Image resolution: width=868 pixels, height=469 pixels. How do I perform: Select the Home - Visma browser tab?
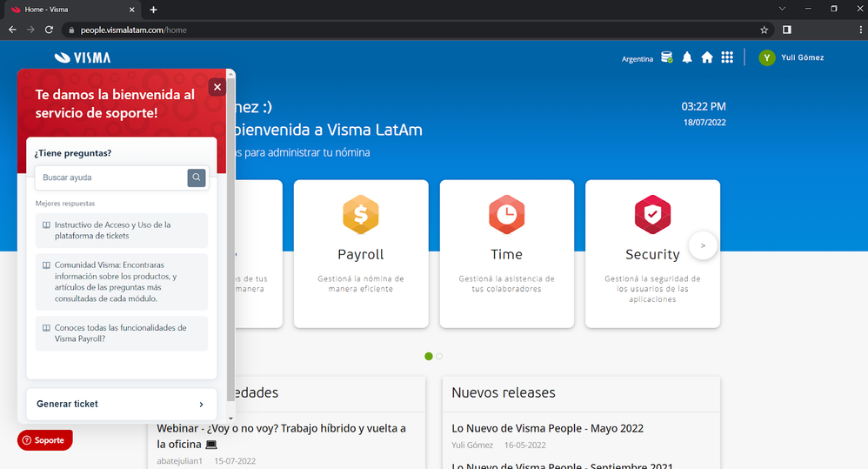pos(70,10)
